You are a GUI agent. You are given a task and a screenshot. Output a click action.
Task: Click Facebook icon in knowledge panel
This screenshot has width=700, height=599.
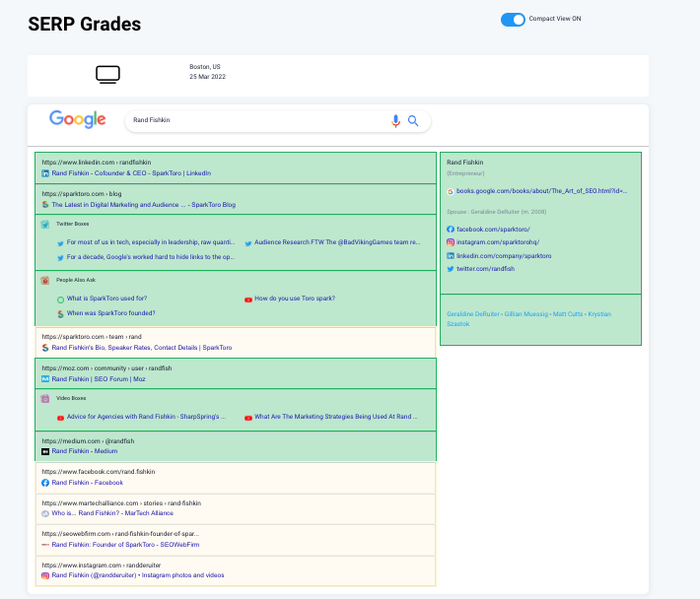451,230
